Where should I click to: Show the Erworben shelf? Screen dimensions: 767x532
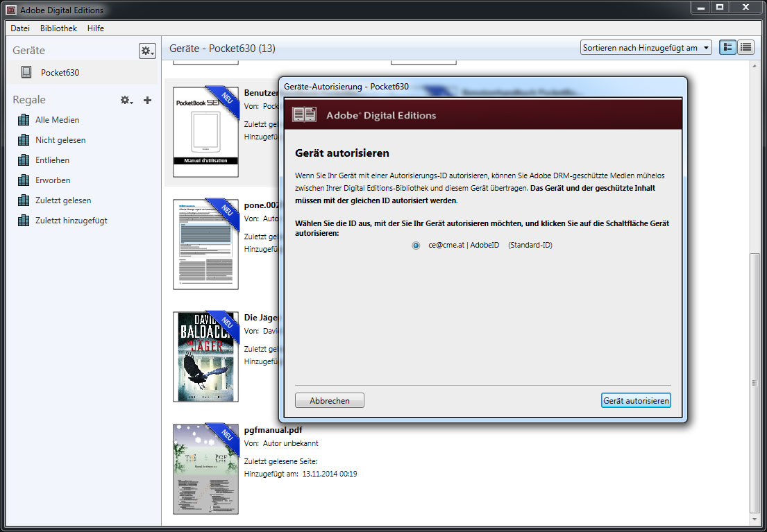[52, 180]
